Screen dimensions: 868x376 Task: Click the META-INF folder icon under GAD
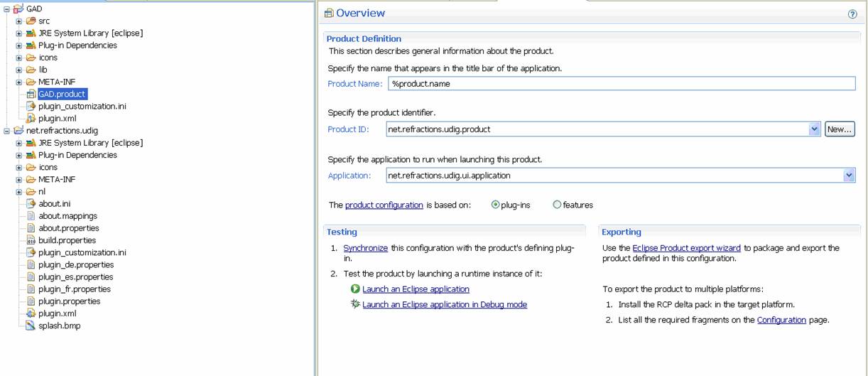pos(31,82)
